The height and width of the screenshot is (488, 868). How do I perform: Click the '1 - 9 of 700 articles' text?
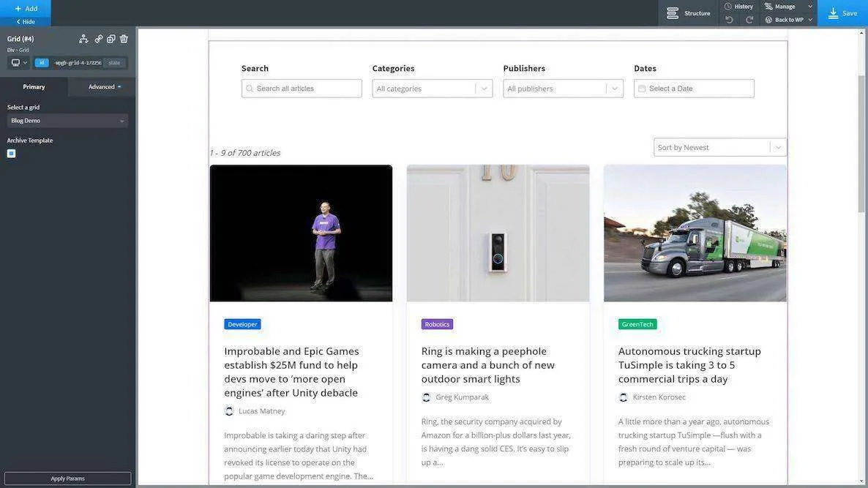(x=244, y=153)
